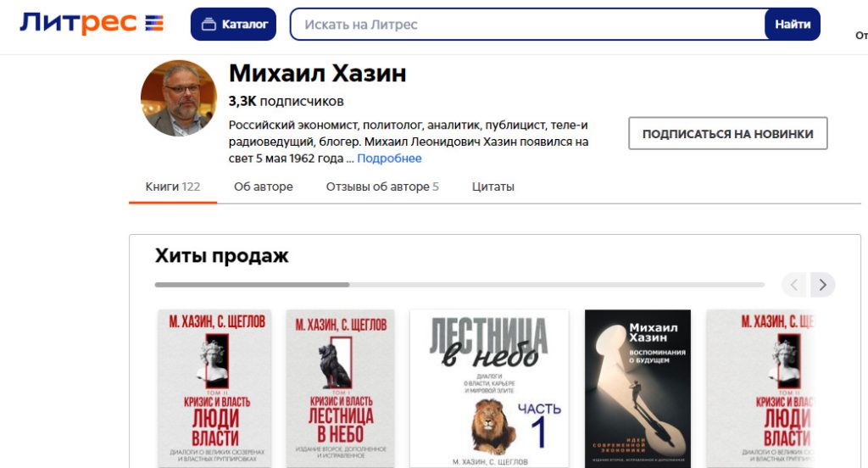Expand the Подробнее biography link
Viewport: 868px width, 468px height.
pyautogui.click(x=389, y=159)
